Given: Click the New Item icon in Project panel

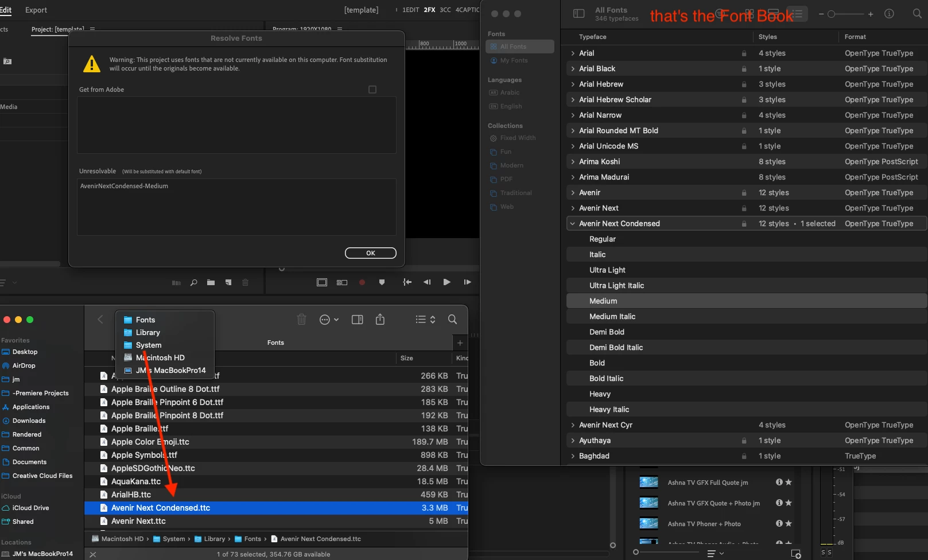Looking at the screenshot, I should (228, 282).
